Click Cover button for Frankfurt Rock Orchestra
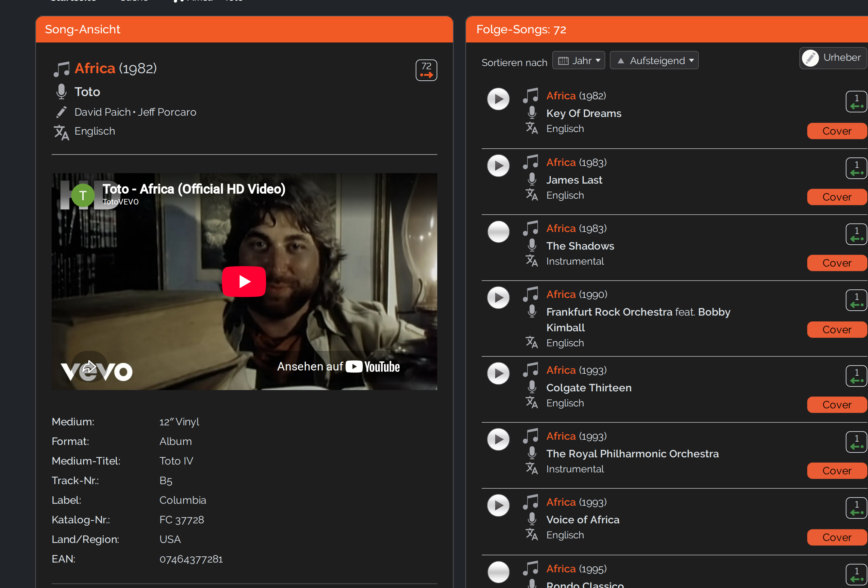Screen dimensions: 868x588 tap(837, 330)
